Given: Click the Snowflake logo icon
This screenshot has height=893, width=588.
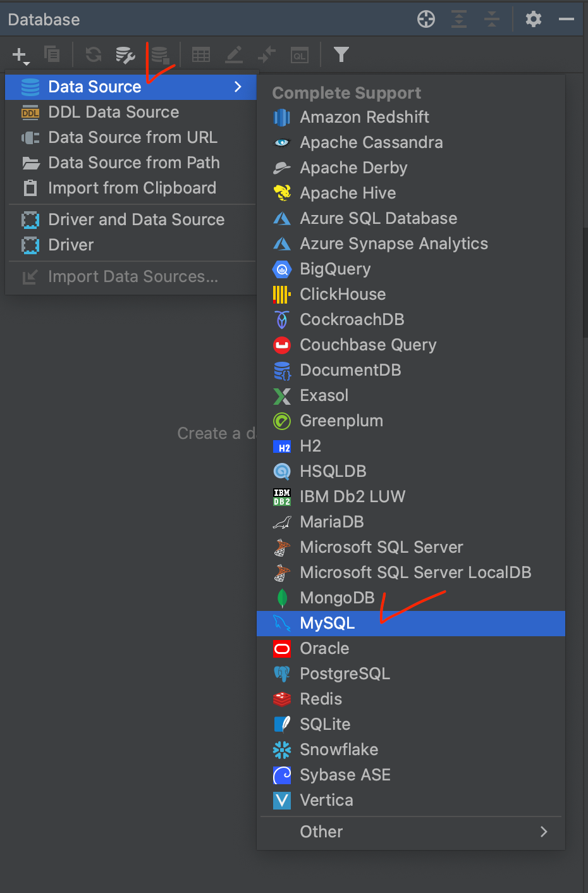Looking at the screenshot, I should tap(282, 750).
